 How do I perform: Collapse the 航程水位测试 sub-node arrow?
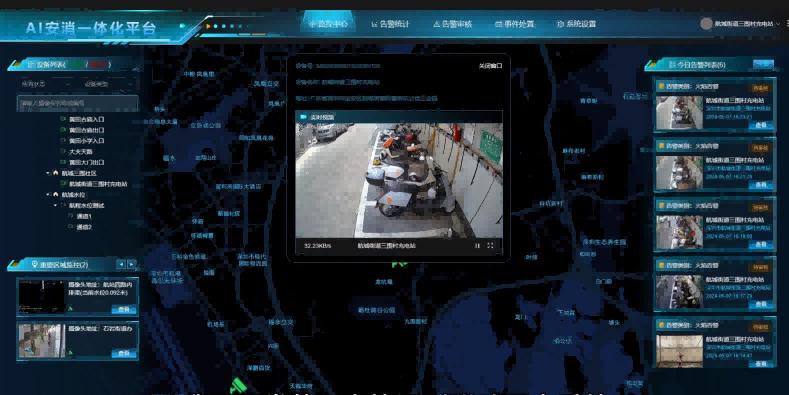(55, 205)
